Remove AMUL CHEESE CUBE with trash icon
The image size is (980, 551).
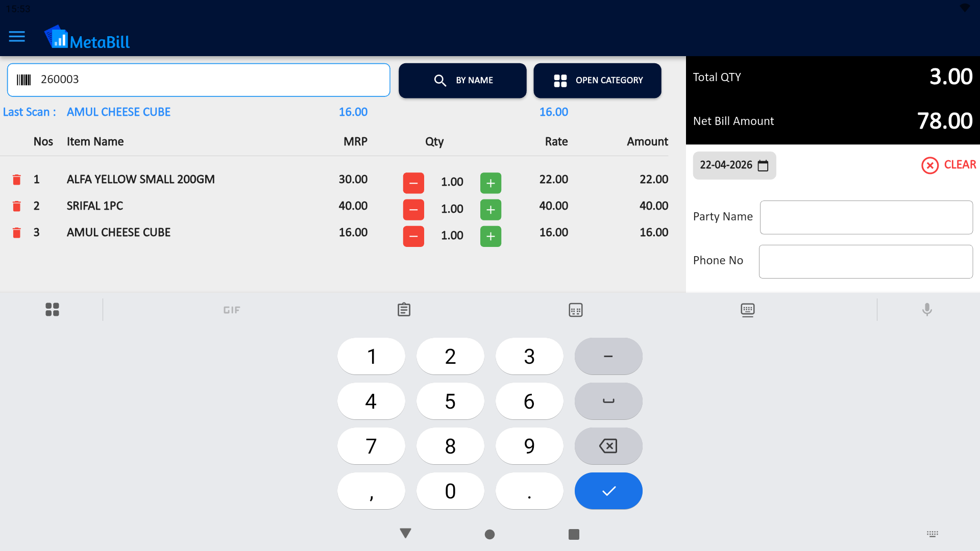16,232
